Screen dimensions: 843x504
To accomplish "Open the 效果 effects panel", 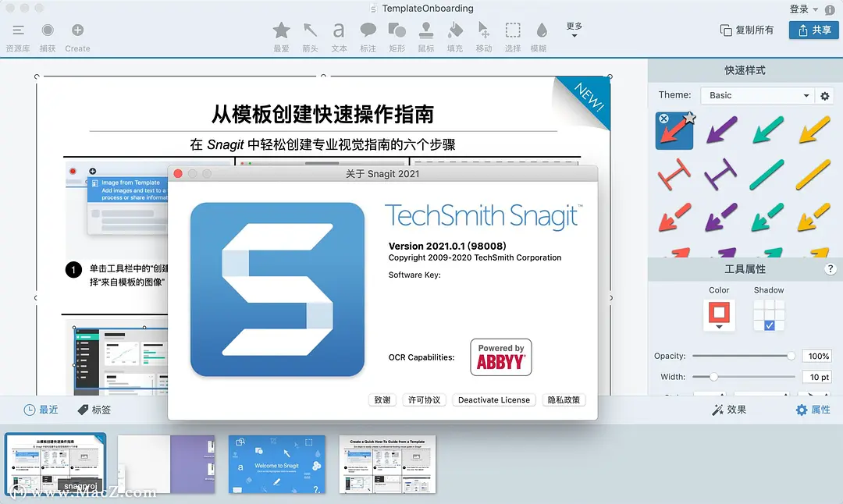I will (729, 410).
